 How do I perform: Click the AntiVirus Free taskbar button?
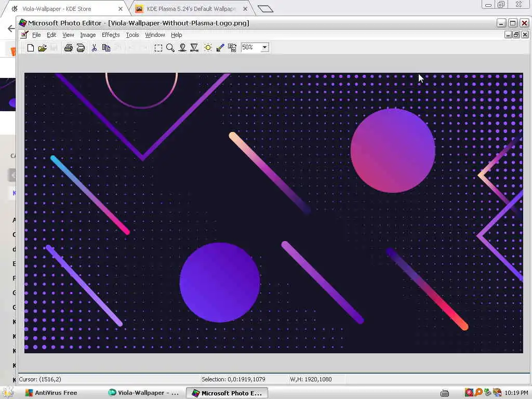[51, 393]
